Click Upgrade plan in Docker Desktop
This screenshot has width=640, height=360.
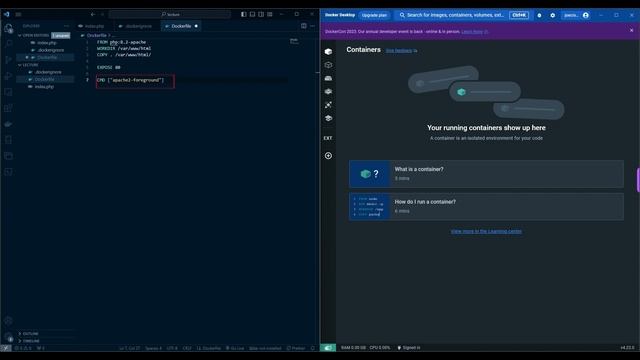[x=374, y=15]
